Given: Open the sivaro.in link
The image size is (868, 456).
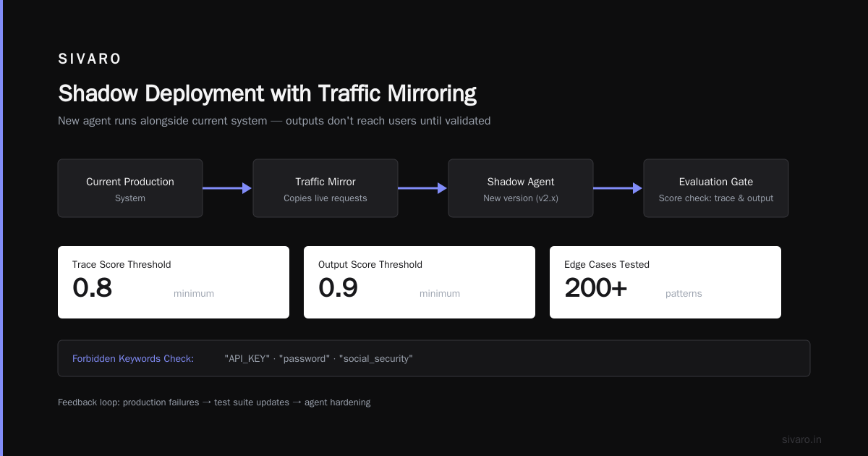Looking at the screenshot, I should 801,439.
